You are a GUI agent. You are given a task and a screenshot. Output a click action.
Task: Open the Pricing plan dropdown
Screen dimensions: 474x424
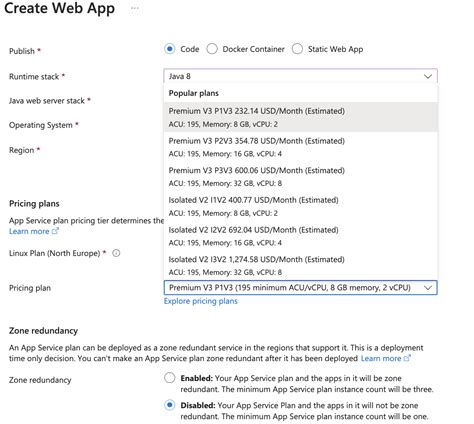[x=300, y=287]
